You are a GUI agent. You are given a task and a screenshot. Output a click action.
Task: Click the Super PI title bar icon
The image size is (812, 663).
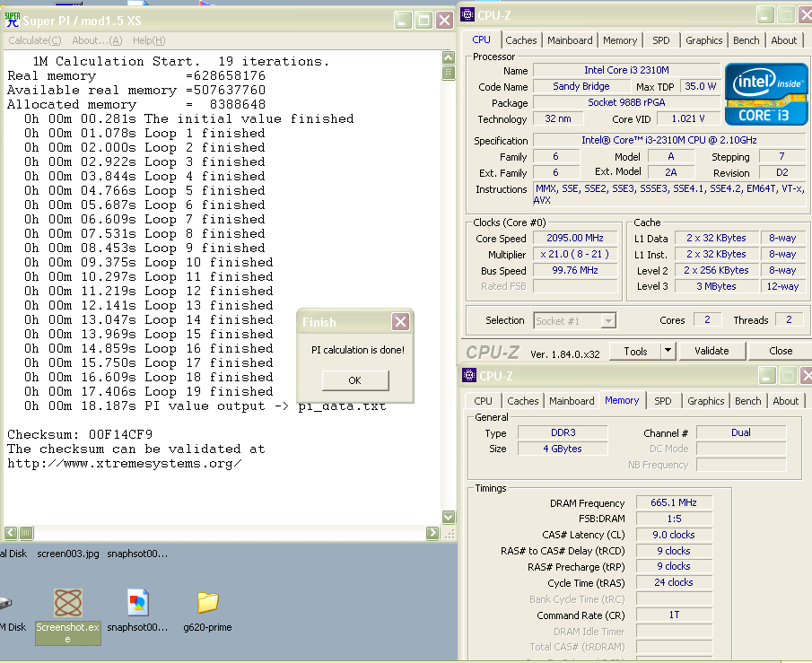point(13,20)
